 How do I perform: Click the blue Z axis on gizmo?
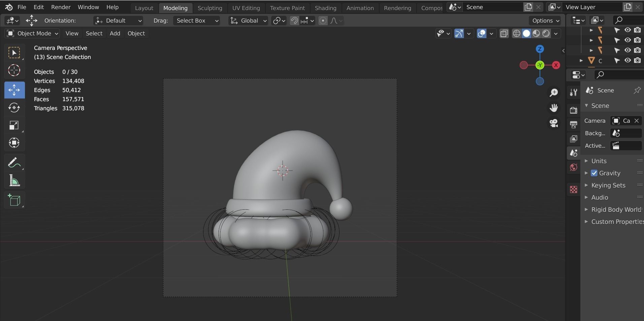540,49
